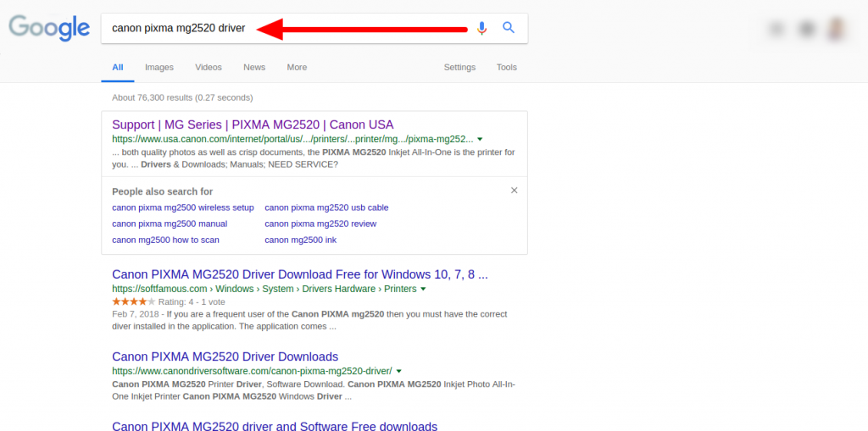
Task: Search for canon pixma mg2520 usb cable
Action: 326,207
